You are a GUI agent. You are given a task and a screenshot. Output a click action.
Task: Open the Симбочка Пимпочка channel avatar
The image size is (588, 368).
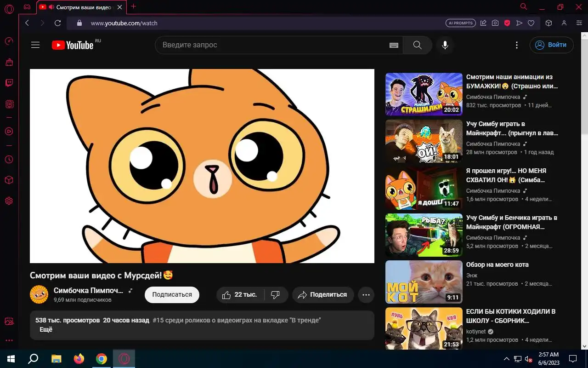[39, 294]
